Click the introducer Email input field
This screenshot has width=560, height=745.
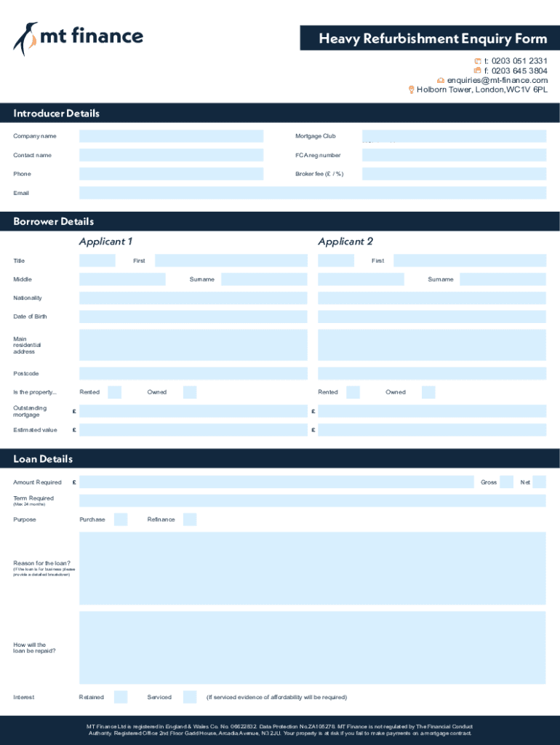(312, 193)
